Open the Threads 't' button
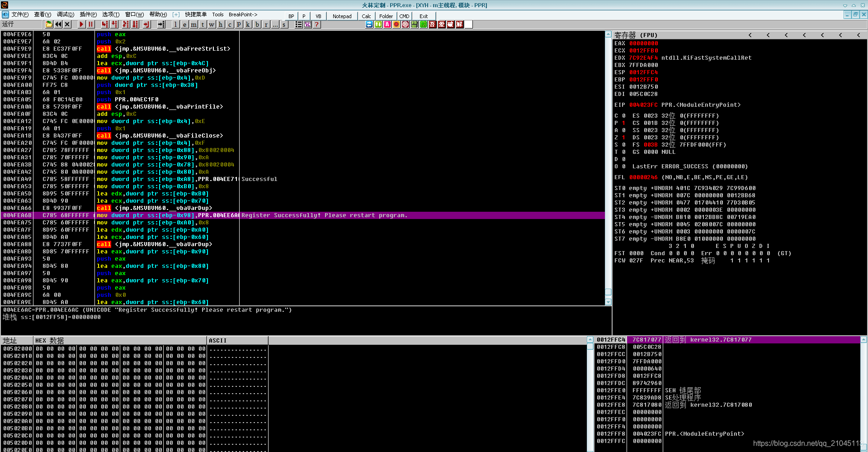This screenshot has height=452, width=868. (203, 24)
